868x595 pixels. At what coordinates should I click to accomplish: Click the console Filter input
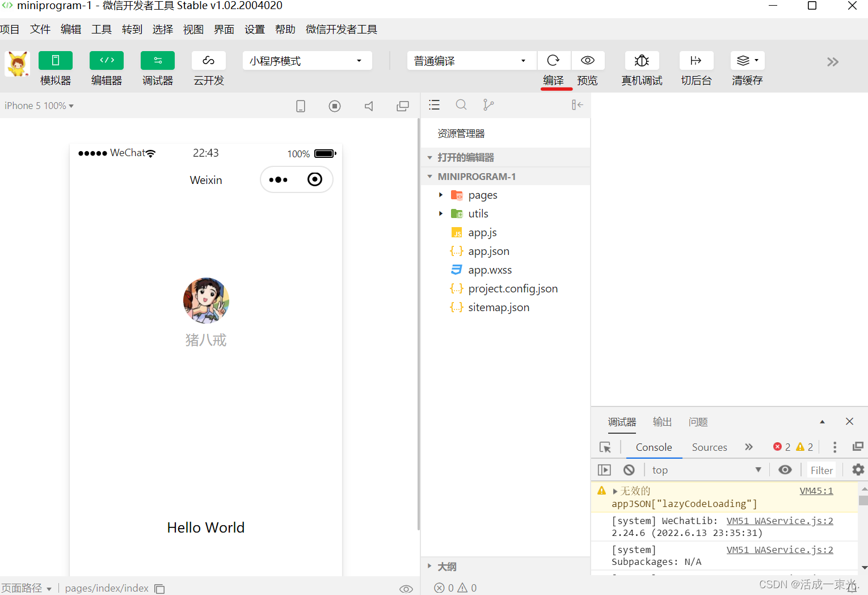[821, 470]
